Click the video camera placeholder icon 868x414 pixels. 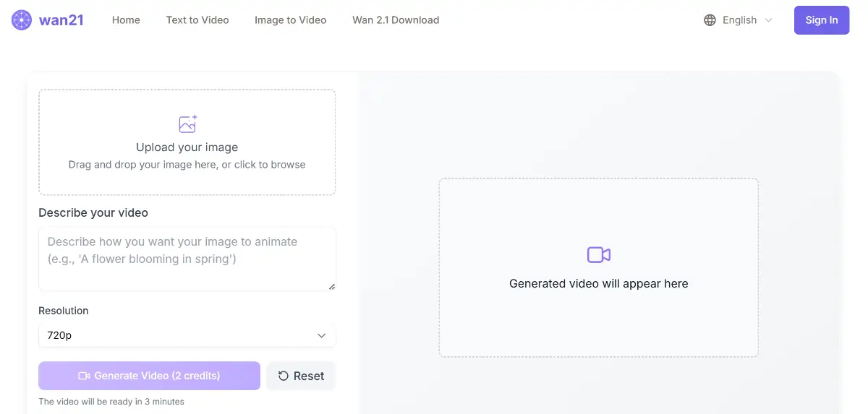click(x=598, y=254)
